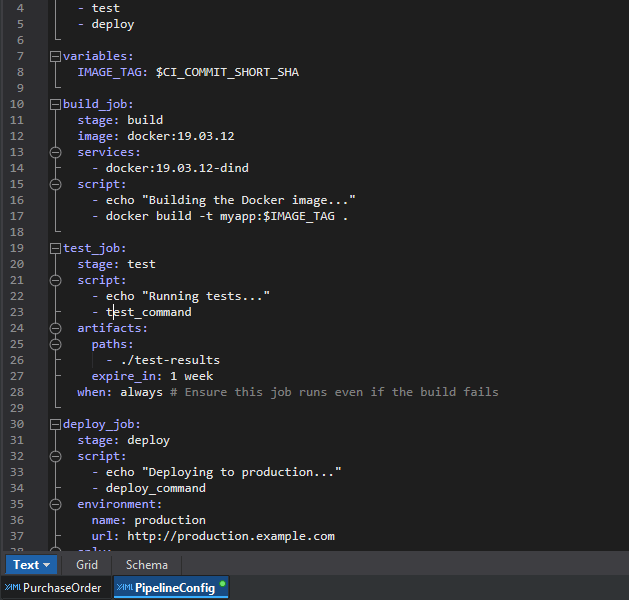
Task: Fold the build_job script block on line 15
Action: (x=55, y=184)
